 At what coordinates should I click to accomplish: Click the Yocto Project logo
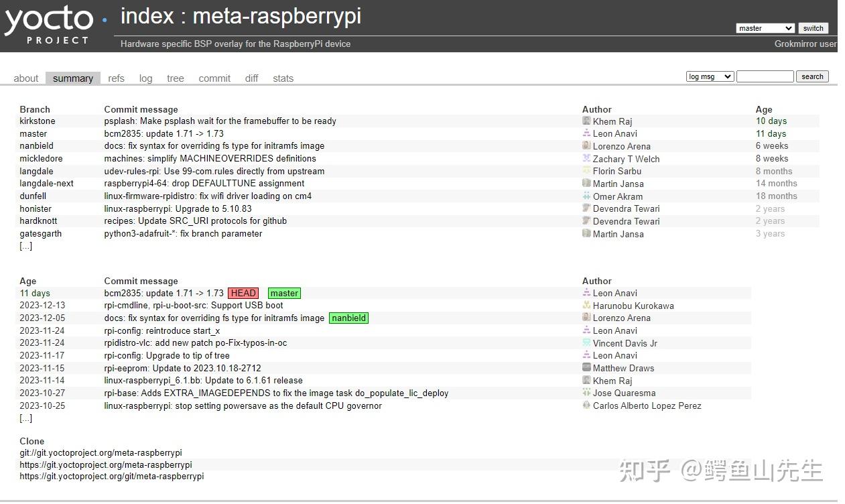50,25
